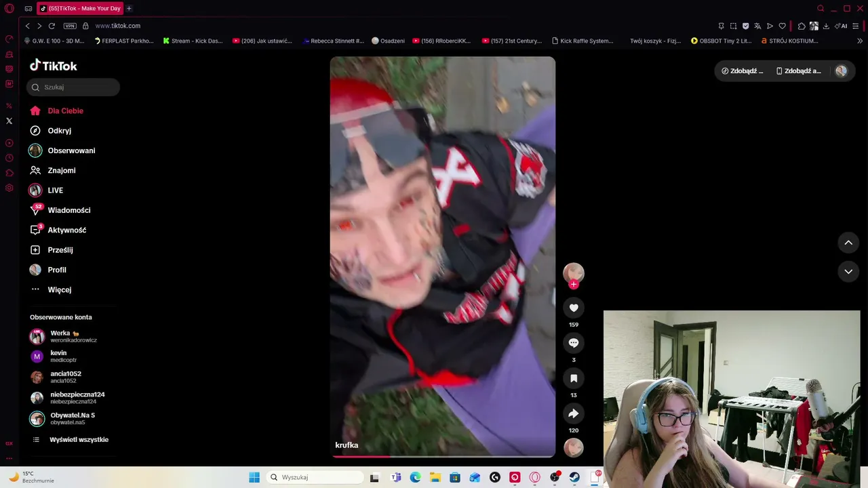Screen dimensions: 868x488
Task: Share the video using the arrow icon
Action: [x=574, y=413]
